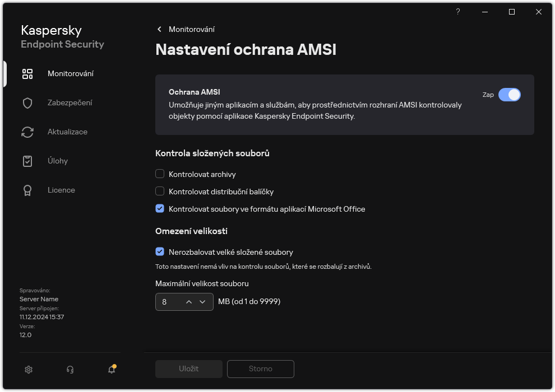Uncheck Kontrolovat soubory ve formátu Microsoft Office
Viewport: 555px width, 392px height.
click(x=160, y=209)
